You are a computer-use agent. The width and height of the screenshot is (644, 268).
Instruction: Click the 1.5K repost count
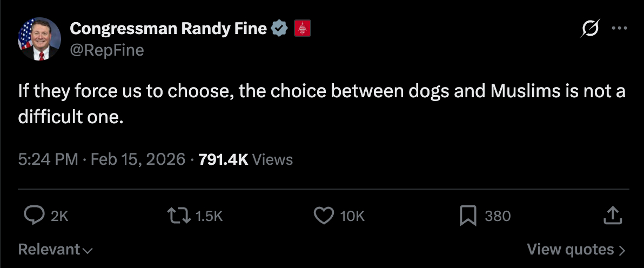209,216
